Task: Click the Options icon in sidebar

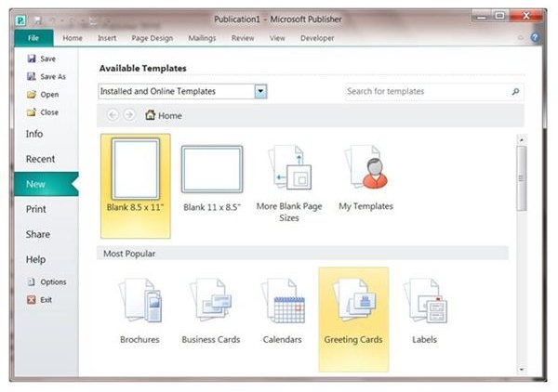Action: tap(32, 281)
